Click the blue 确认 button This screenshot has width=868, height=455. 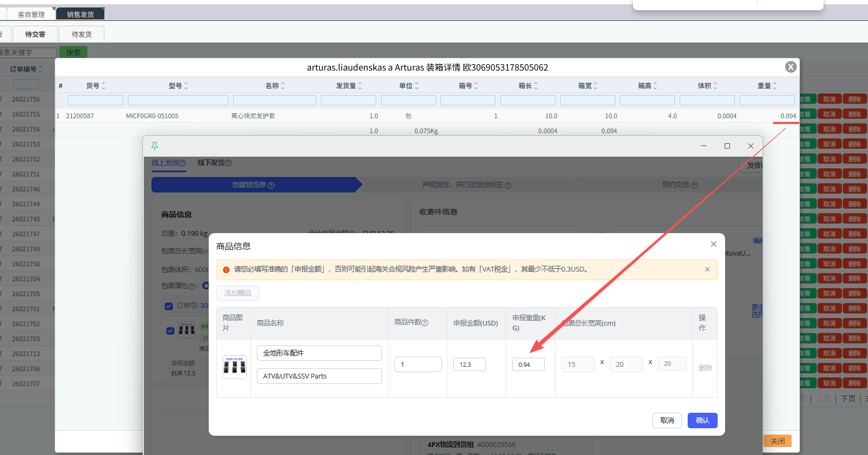(702, 420)
